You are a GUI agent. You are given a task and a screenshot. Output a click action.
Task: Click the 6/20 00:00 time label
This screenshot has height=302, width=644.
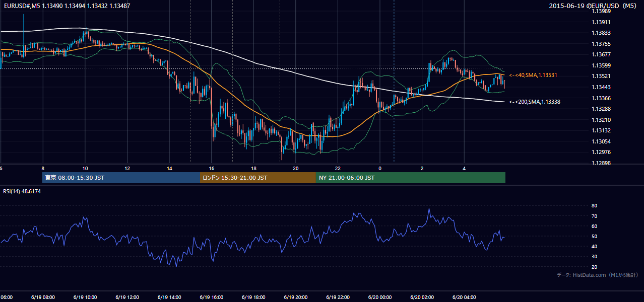pyautogui.click(x=380, y=297)
